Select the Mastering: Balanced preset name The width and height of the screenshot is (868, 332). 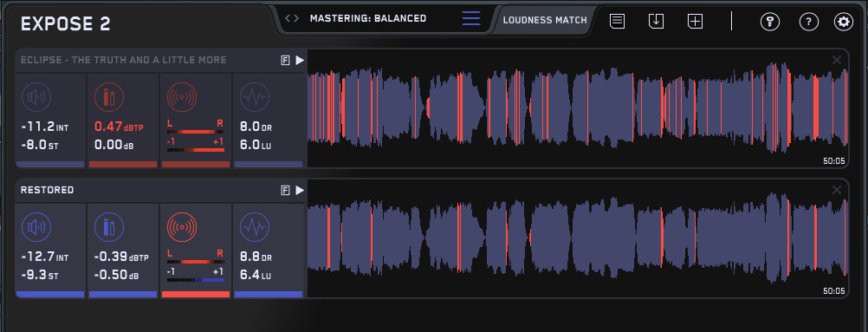[x=368, y=18]
